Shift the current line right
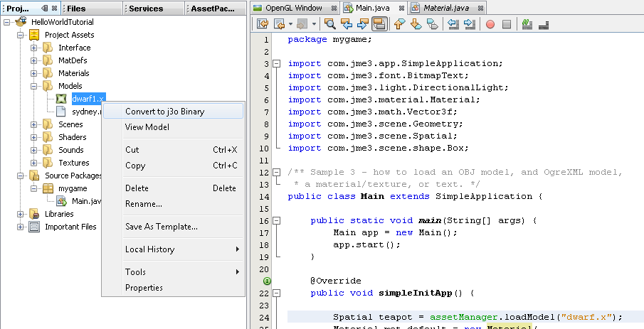 coord(470,24)
